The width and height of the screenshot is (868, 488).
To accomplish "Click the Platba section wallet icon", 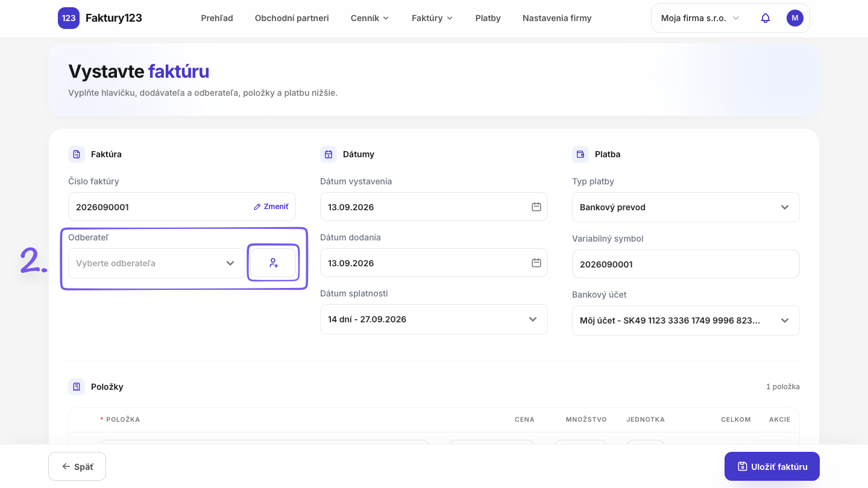I will [580, 154].
